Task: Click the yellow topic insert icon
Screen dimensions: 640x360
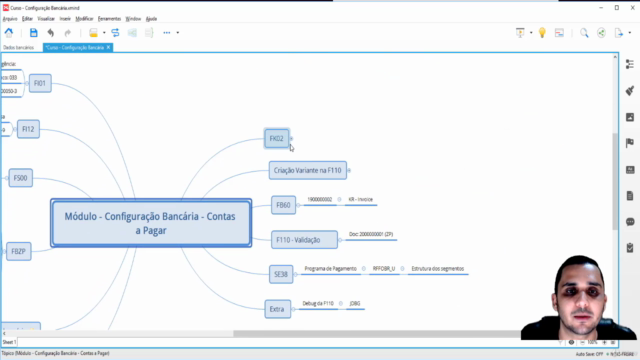Action: point(93,33)
